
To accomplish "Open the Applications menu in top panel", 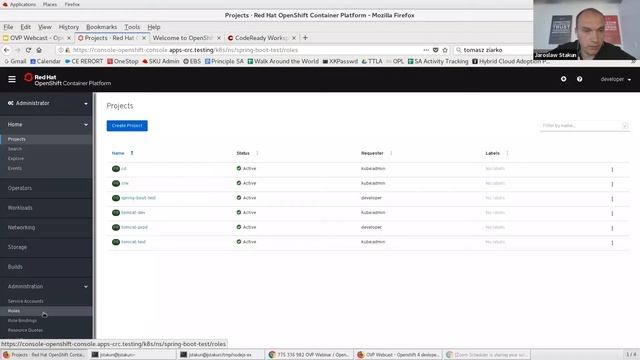I will 19,4.
